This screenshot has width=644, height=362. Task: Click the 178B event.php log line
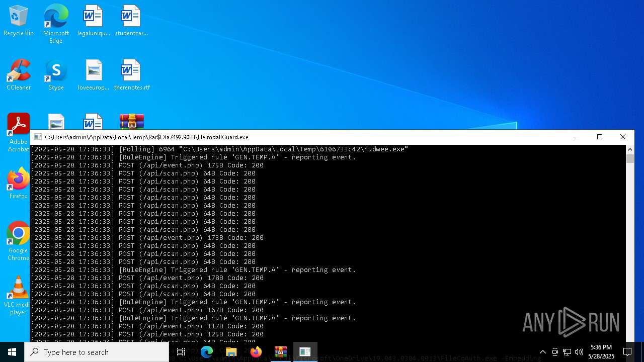147,278
